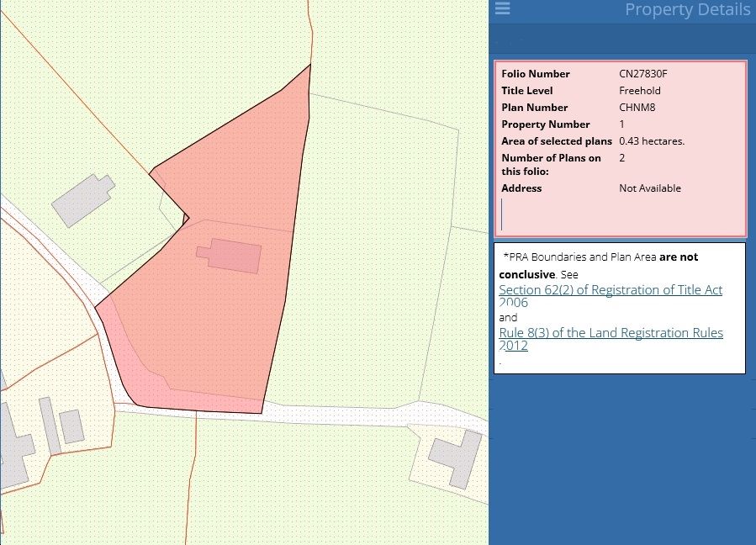Click the folio number value CN27830F
The width and height of the screenshot is (756, 545).
[642, 74]
